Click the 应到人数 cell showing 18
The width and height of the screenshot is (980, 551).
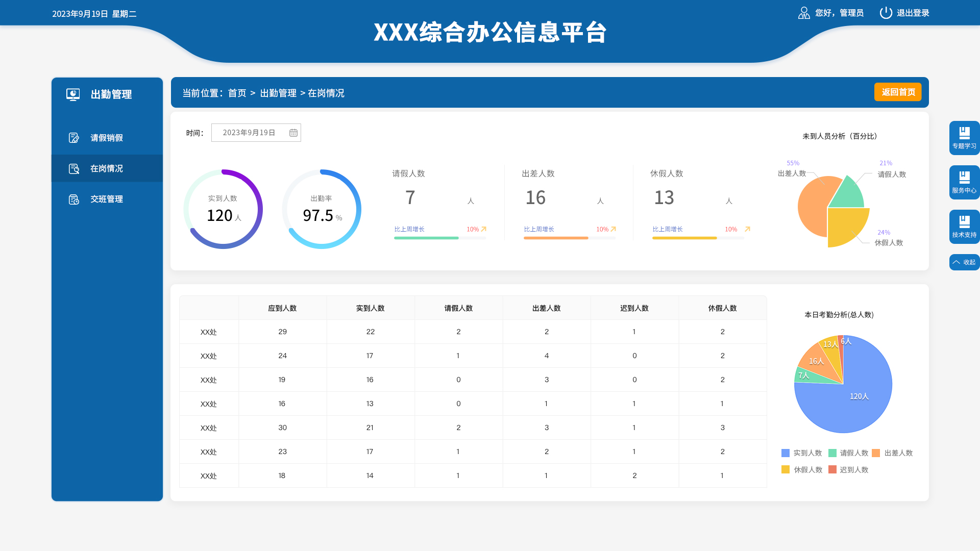point(282,475)
